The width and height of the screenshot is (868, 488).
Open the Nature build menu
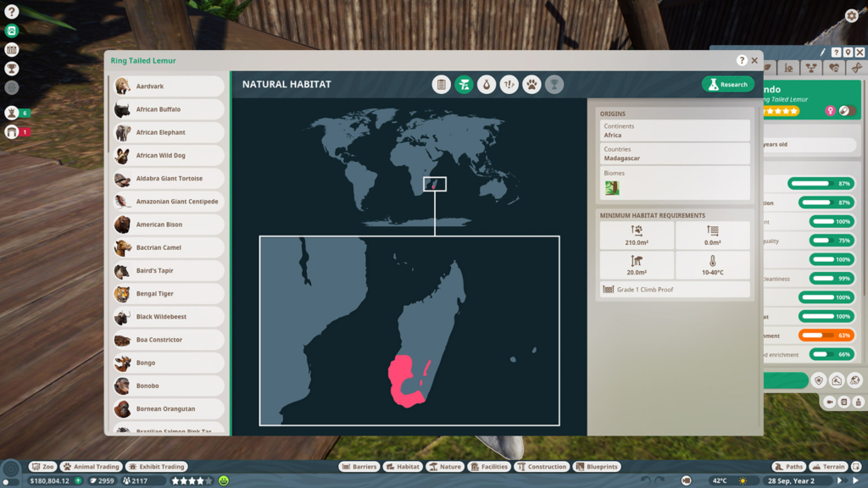click(x=445, y=467)
